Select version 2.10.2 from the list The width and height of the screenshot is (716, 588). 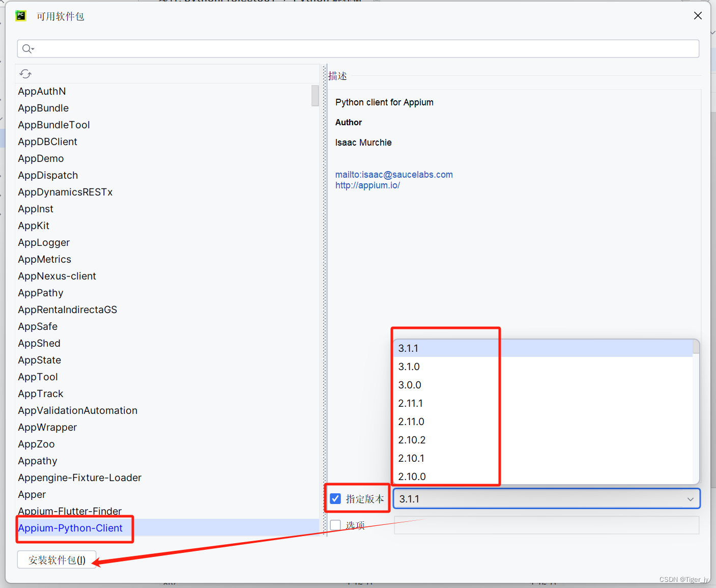tap(412, 439)
